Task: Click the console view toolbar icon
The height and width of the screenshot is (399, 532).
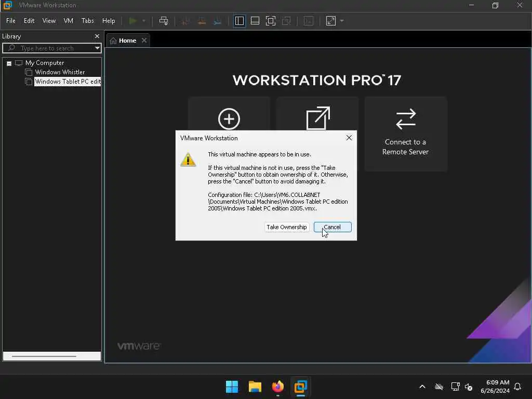Action: coord(309,21)
